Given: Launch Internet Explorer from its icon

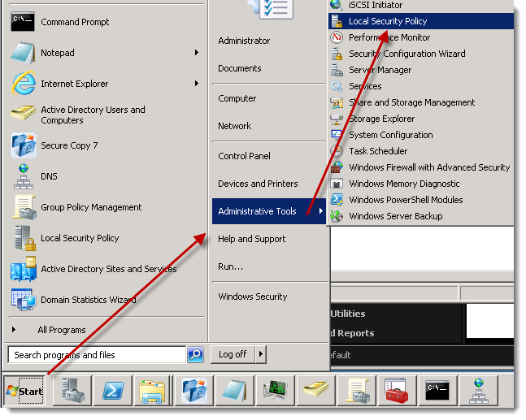Looking at the screenshot, I should 23,83.
